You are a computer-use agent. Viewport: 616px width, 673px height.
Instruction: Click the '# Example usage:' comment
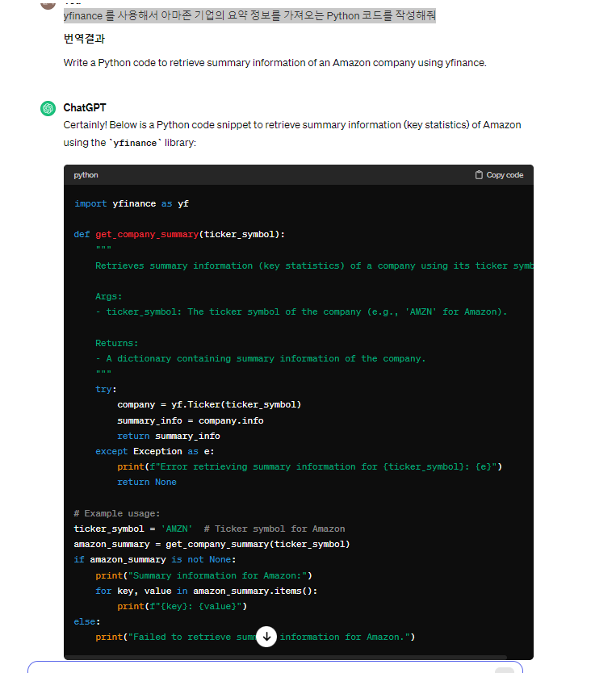pos(117,514)
